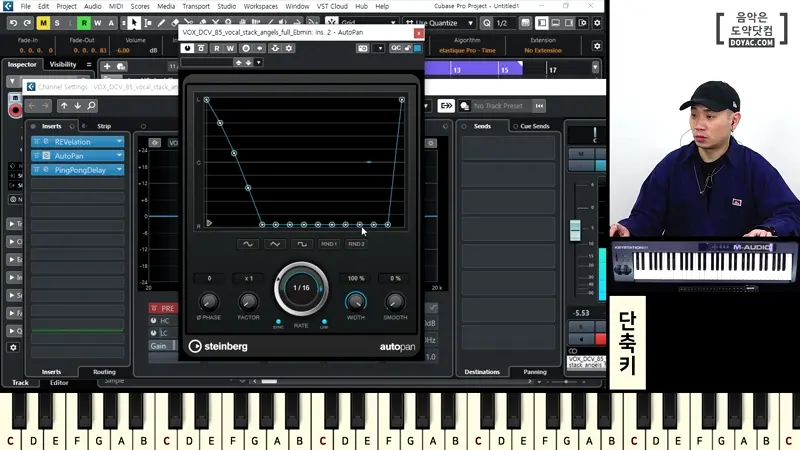The width and height of the screenshot is (800, 450).
Task: Show the left zone layout icon
Action: (x=542, y=23)
